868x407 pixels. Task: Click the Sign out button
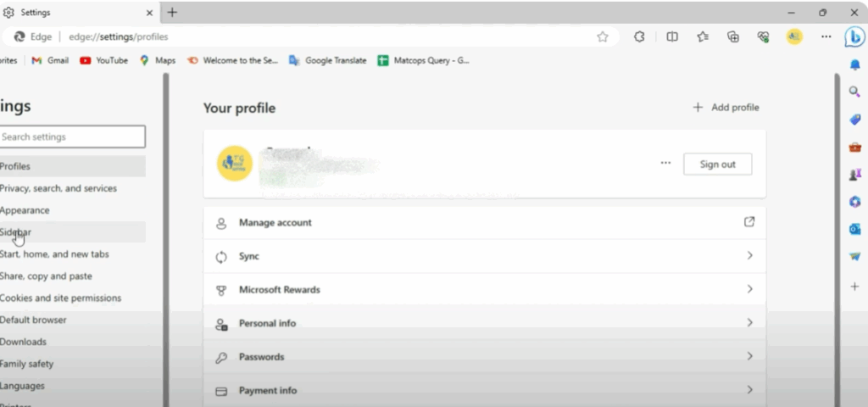tap(717, 164)
